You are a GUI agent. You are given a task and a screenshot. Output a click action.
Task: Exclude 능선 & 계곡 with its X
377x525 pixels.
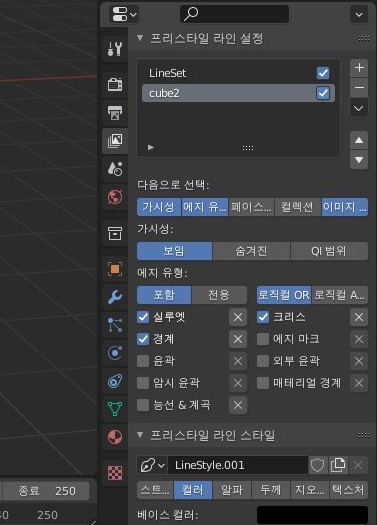(x=238, y=405)
